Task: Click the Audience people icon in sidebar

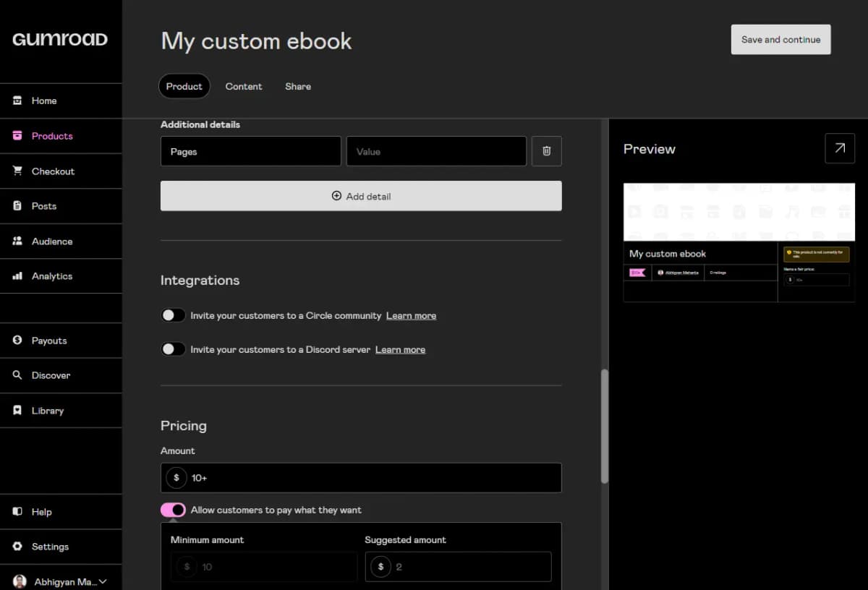Action: (x=17, y=241)
